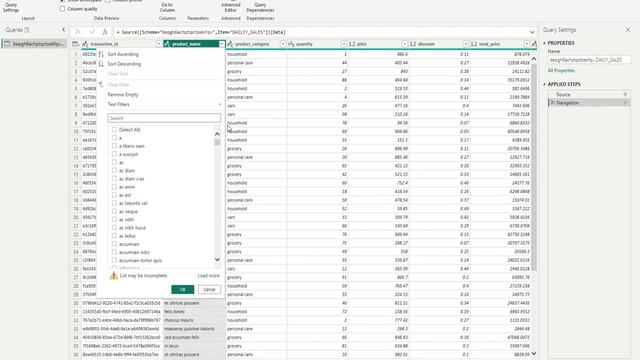Viewport: 640px width, 360px height.
Task: Click the Cancel button in filter dialog
Action: point(209,289)
